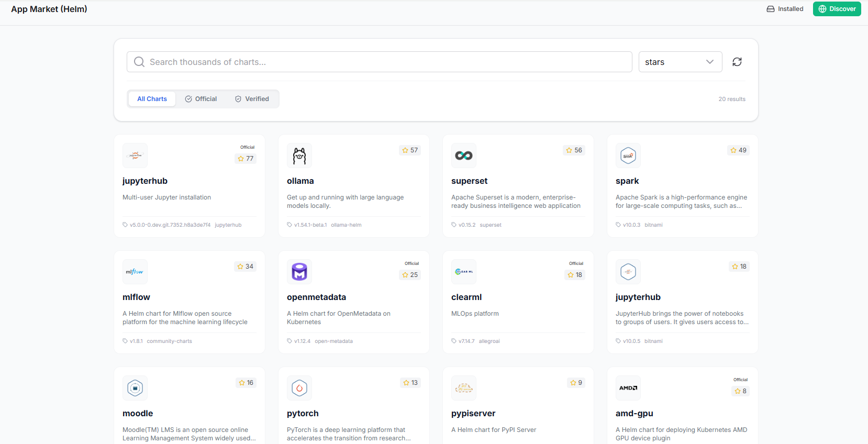Click the allegroai repository label
Viewport: 868px width, 444px height.
point(489,341)
